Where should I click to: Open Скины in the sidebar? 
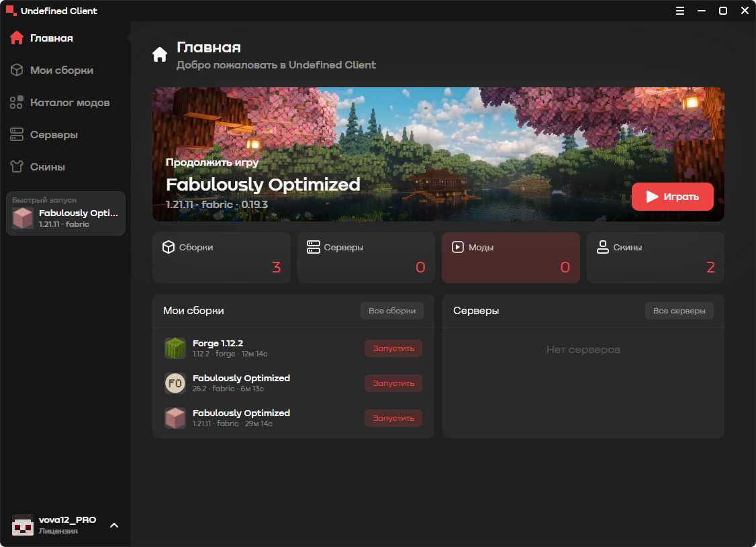(x=66, y=166)
